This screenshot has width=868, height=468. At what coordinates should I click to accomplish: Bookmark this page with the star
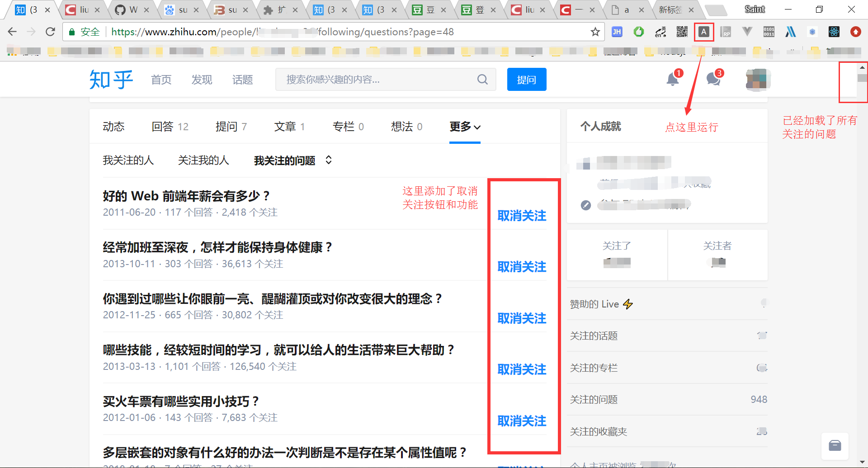click(x=595, y=32)
